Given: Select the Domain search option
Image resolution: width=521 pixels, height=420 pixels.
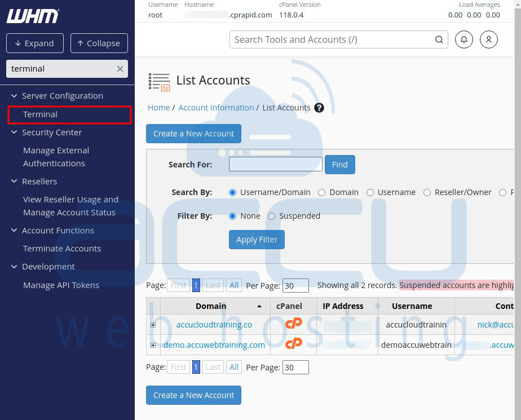Looking at the screenshot, I should coord(321,192).
